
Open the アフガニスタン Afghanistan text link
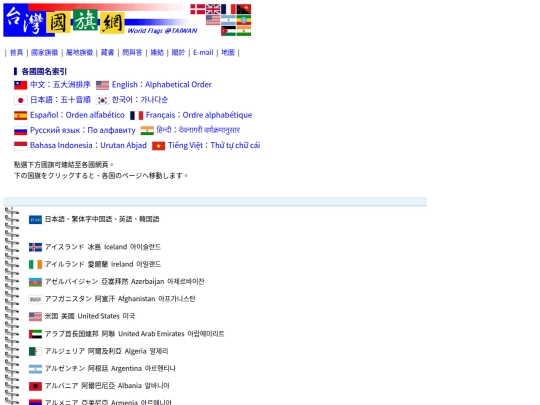tap(120, 299)
